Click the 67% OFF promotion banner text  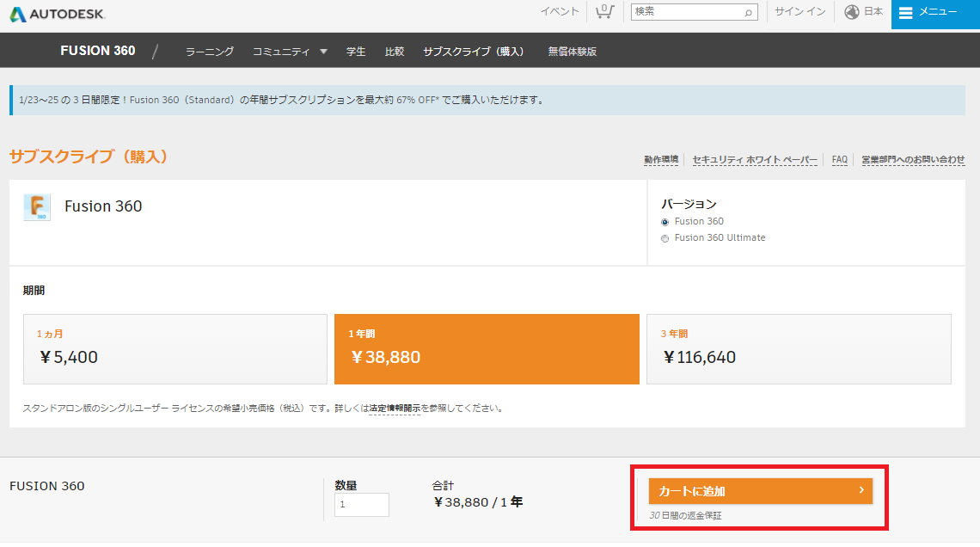tap(281, 100)
